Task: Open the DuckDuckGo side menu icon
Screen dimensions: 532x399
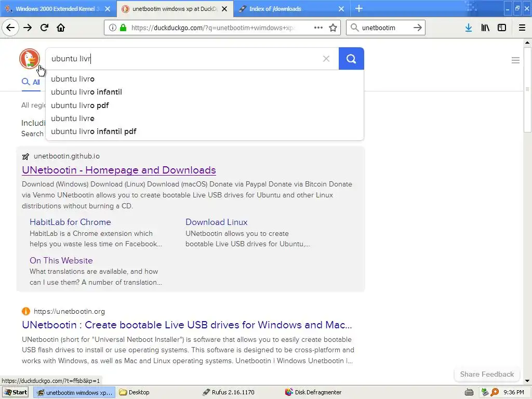Action: point(515,60)
